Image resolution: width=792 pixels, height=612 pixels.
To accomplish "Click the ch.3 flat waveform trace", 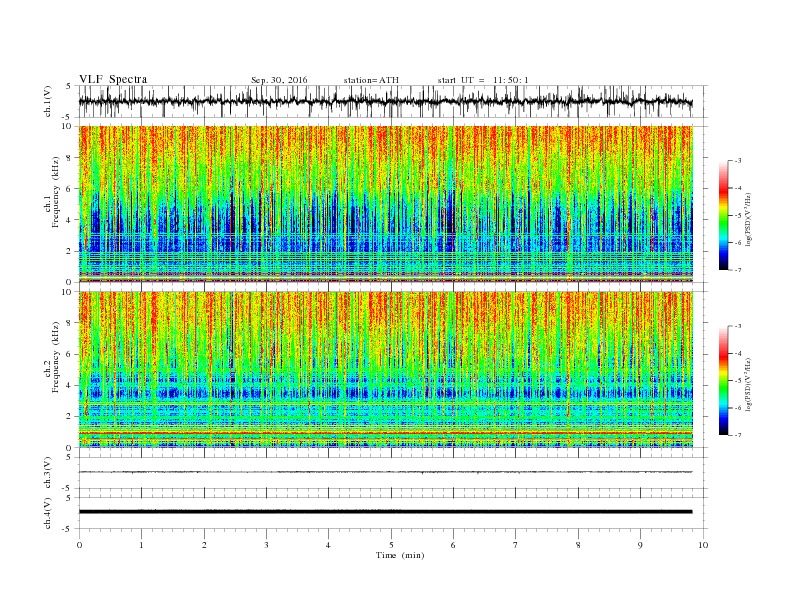I will pyautogui.click(x=386, y=472).
